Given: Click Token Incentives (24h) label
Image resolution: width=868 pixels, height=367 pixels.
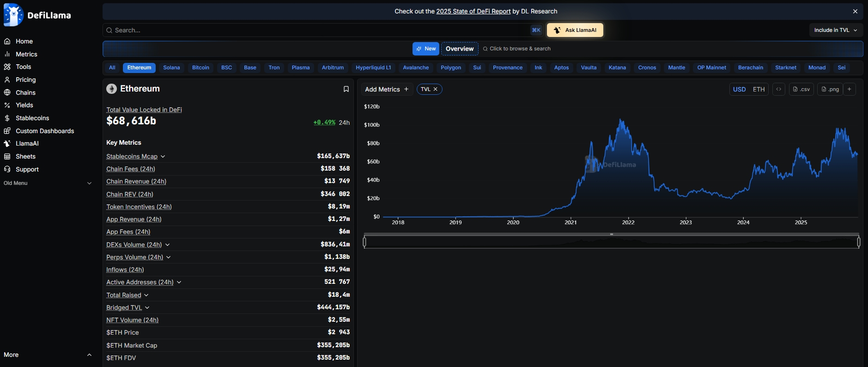Looking at the screenshot, I should (x=139, y=207).
